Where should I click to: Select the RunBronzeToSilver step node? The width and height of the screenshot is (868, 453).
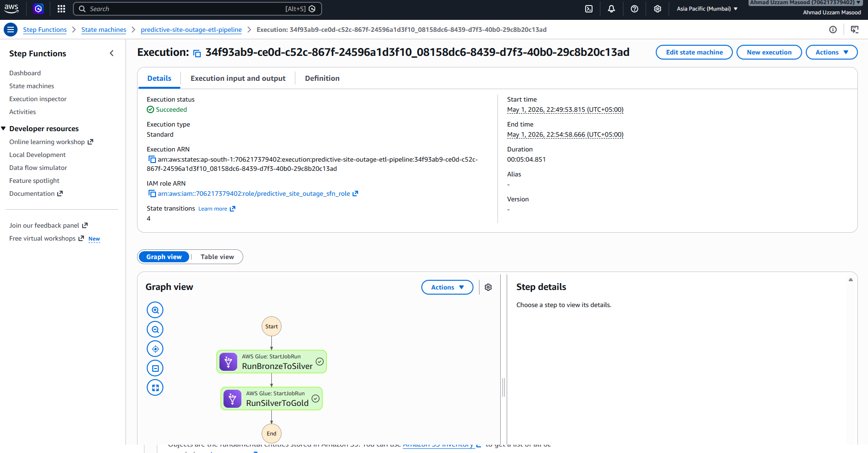(x=271, y=362)
